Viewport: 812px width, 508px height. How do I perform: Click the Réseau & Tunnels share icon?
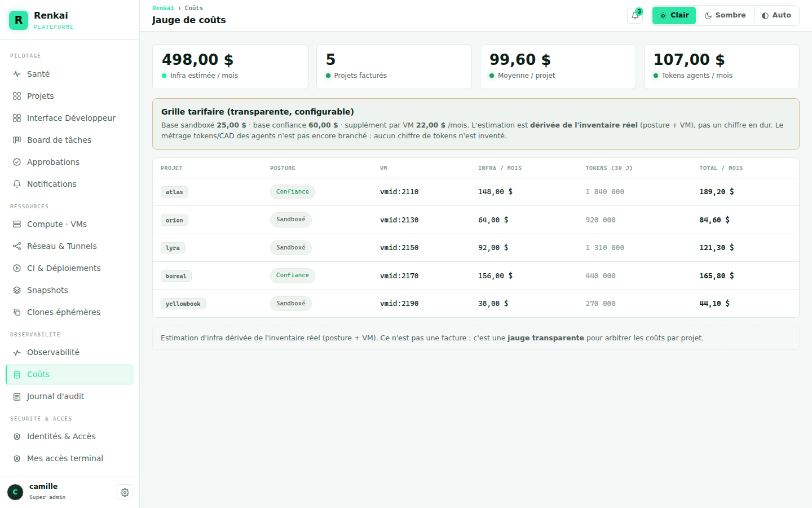[17, 246]
